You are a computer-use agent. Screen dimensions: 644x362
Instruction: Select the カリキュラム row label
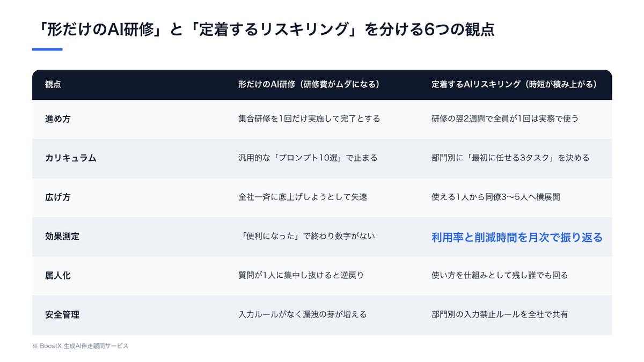(x=70, y=158)
